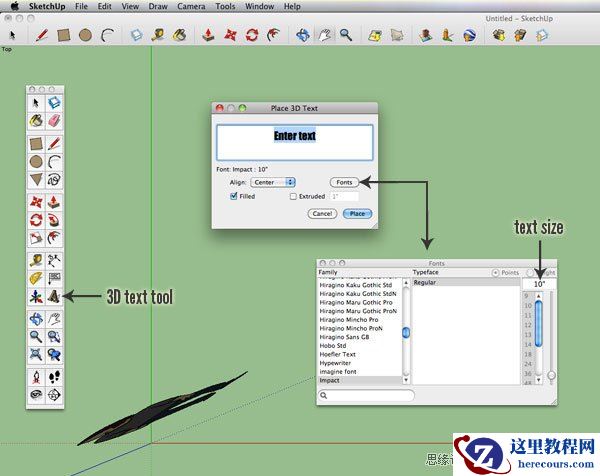Screen dimensions: 600x476
Task: Select the Points radio button in Fonts
Action: (495, 273)
